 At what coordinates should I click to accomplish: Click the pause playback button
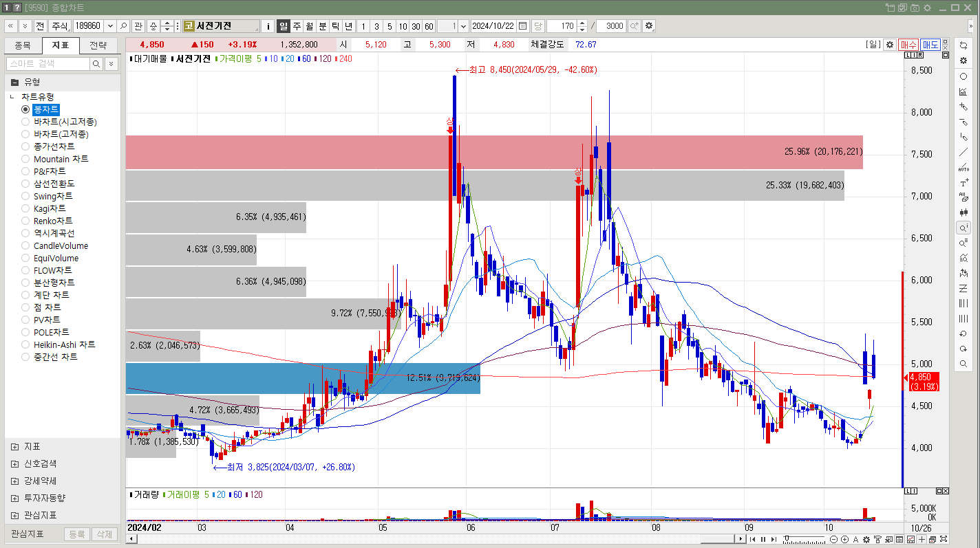(x=763, y=540)
